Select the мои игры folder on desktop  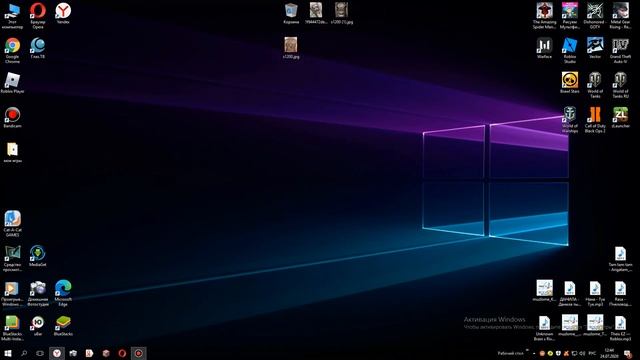coord(12,152)
